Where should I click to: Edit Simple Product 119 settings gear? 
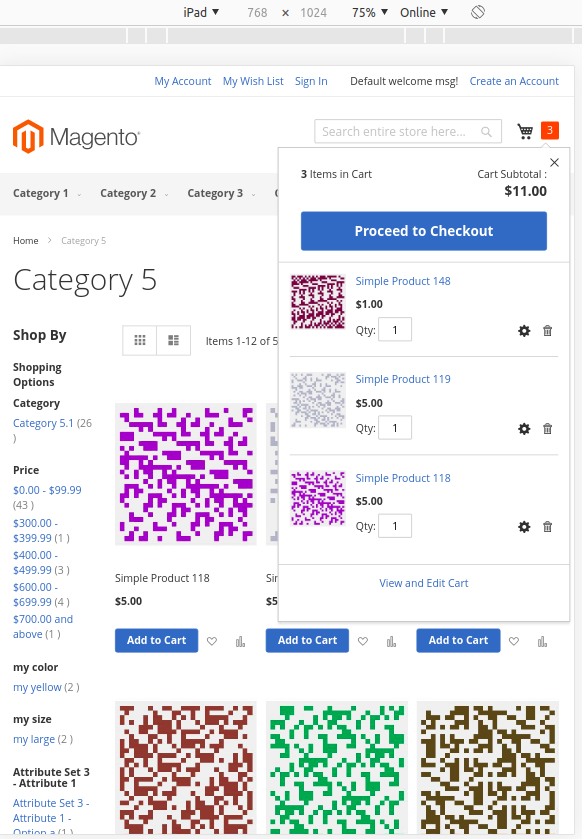click(524, 429)
